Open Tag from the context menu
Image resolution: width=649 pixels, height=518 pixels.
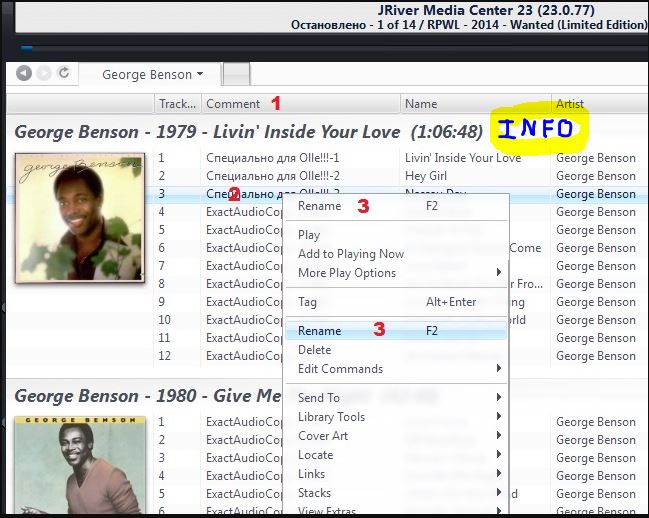[x=396, y=302]
